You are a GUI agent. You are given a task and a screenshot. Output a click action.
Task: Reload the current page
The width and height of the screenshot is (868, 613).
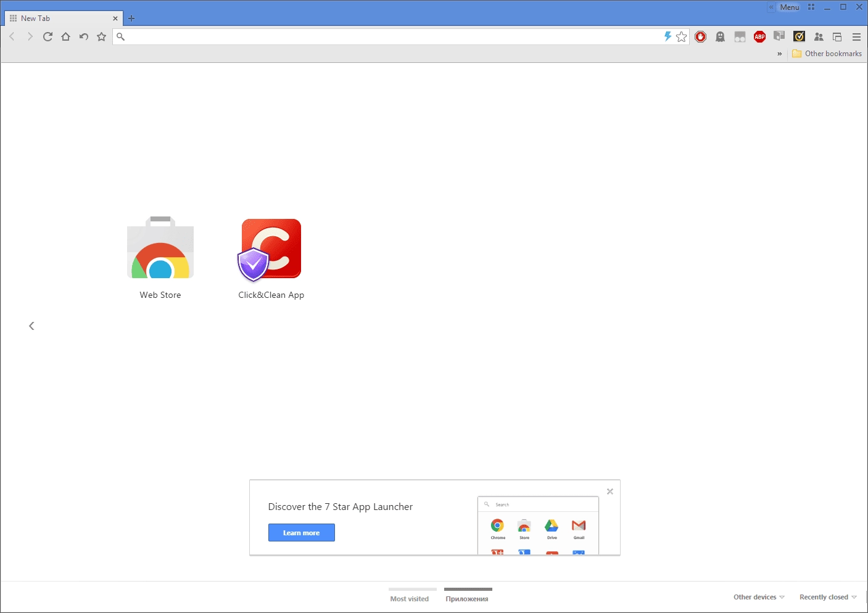(48, 37)
